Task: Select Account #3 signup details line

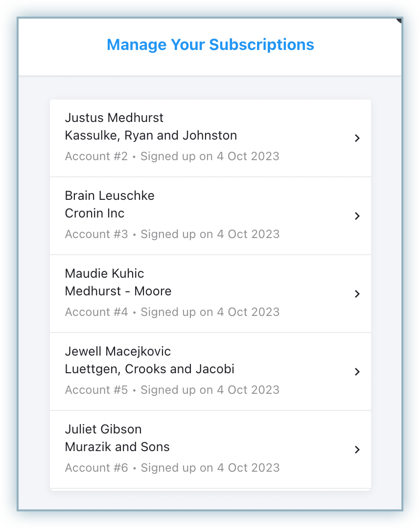Action: (172, 234)
